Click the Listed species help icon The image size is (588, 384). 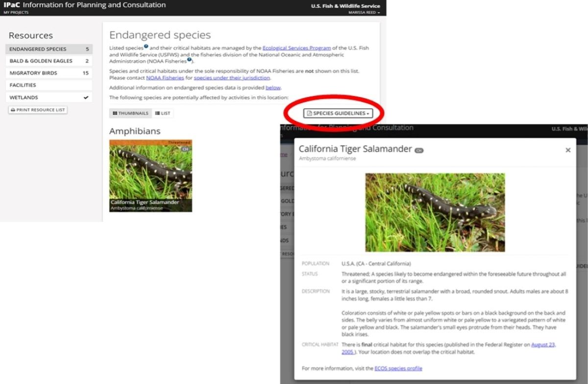[x=146, y=47]
